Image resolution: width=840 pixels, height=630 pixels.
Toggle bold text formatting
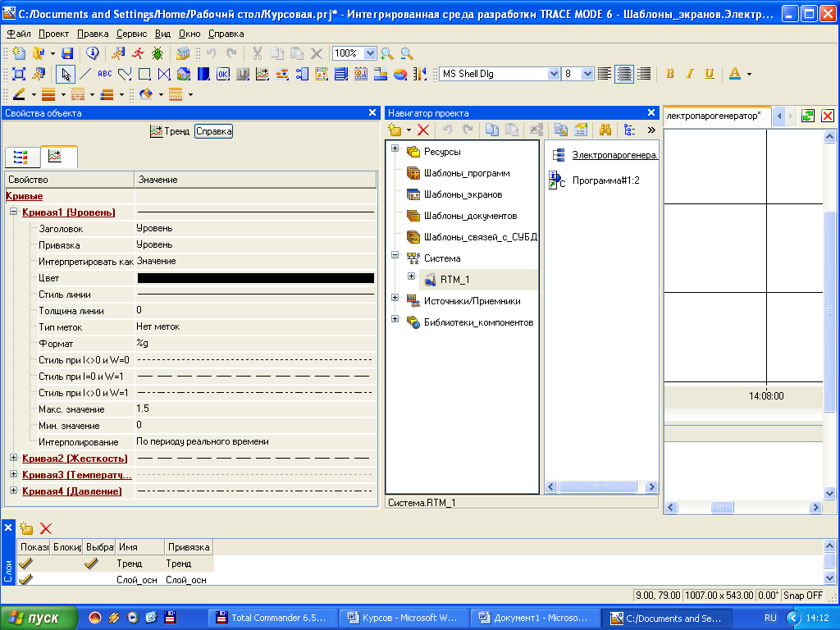pyautogui.click(x=669, y=74)
